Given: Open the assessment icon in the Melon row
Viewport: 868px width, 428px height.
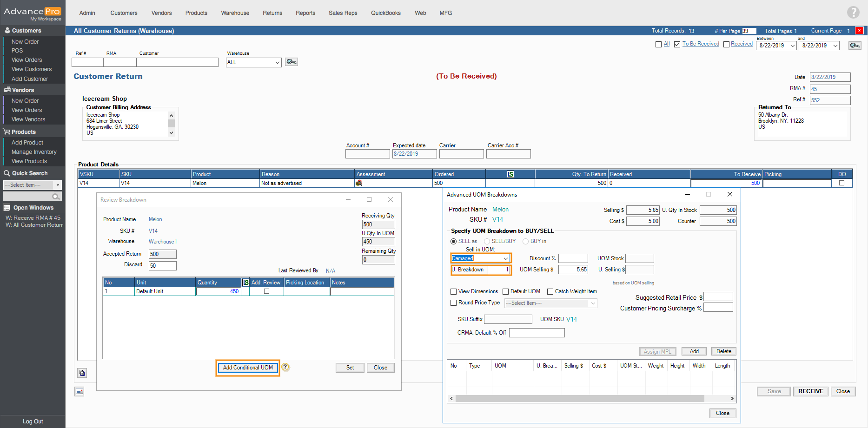Looking at the screenshot, I should pyautogui.click(x=359, y=183).
